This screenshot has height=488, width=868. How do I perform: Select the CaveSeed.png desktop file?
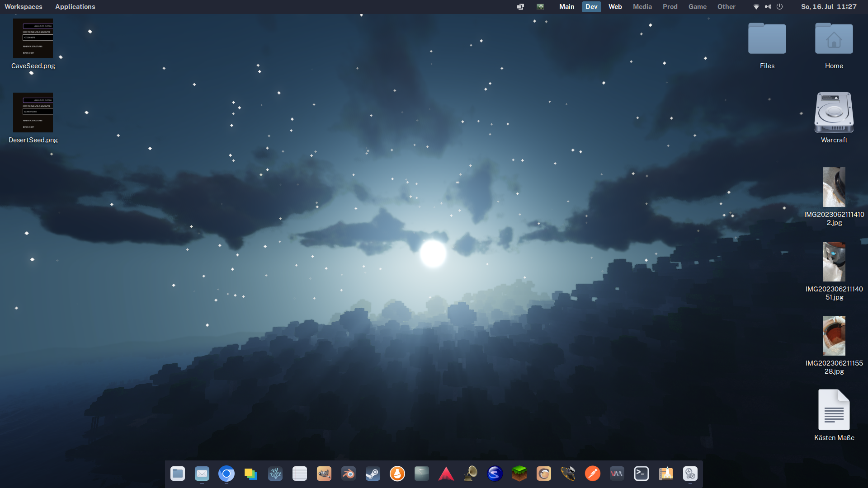[x=33, y=39]
